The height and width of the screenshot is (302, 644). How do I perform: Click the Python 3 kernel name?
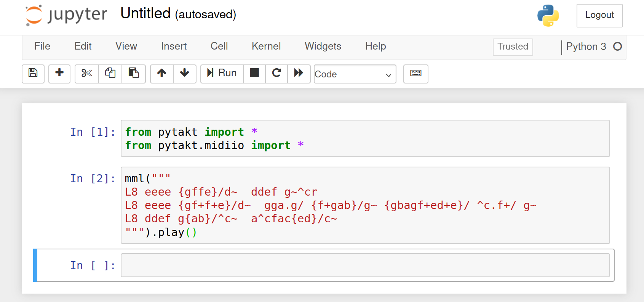(586, 47)
